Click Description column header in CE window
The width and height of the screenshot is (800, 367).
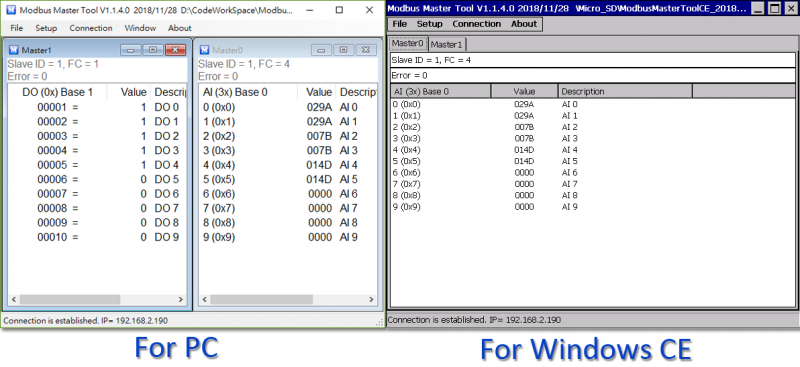coord(625,91)
